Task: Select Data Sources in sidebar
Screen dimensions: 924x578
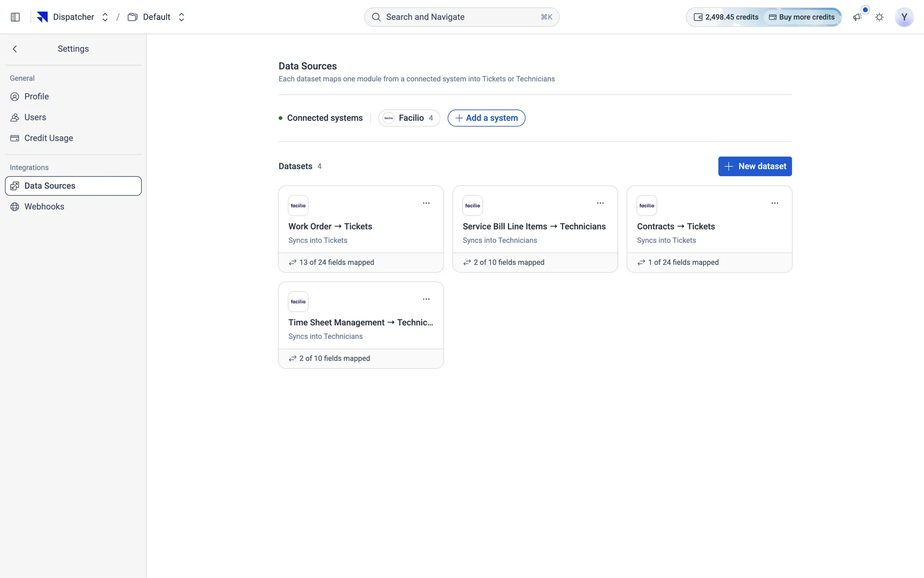Action: click(73, 186)
